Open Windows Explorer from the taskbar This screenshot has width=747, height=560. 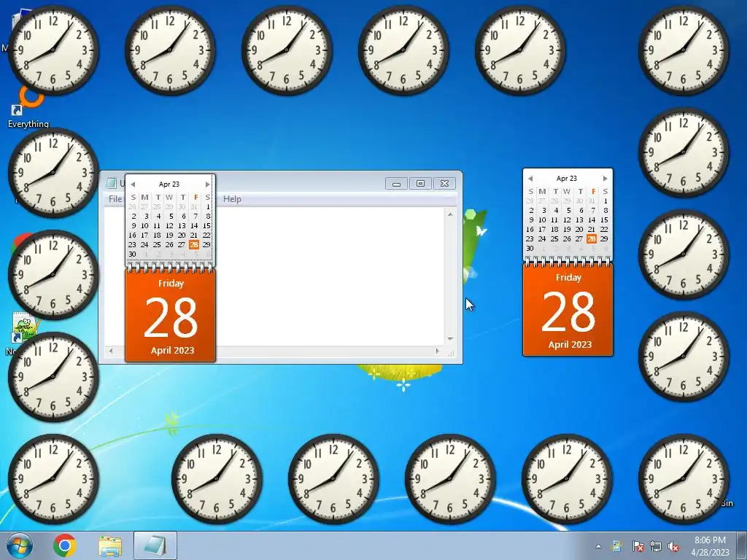110,546
